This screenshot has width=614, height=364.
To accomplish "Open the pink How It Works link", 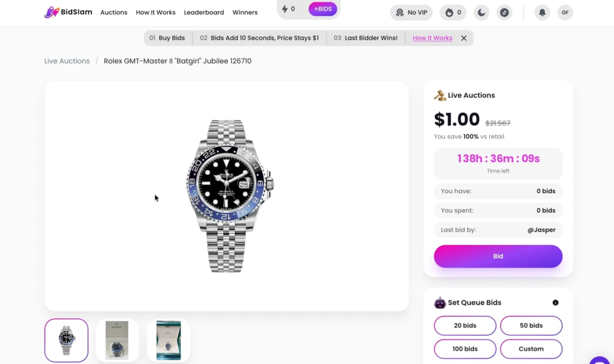I will pyautogui.click(x=432, y=38).
